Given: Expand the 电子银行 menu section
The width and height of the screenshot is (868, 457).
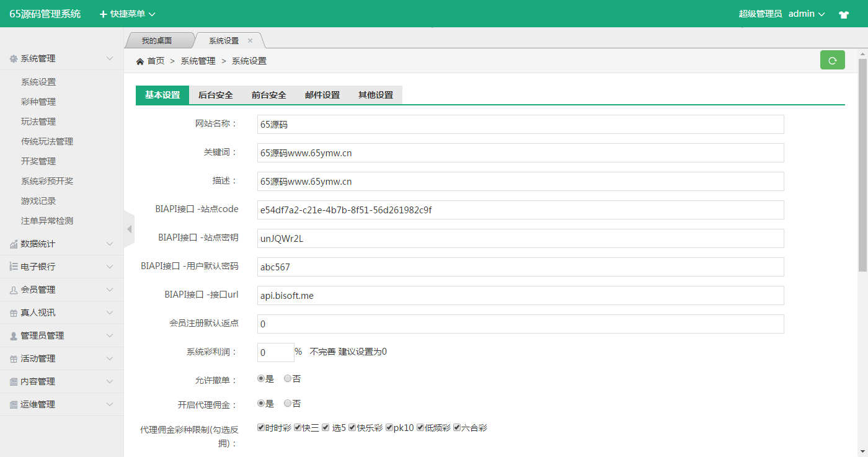Looking at the screenshot, I should tap(62, 267).
